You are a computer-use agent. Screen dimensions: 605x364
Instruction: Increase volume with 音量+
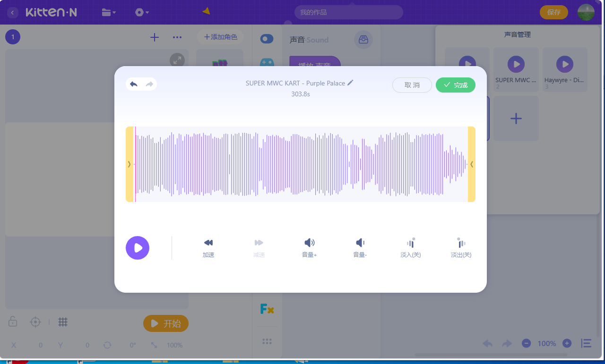click(310, 248)
